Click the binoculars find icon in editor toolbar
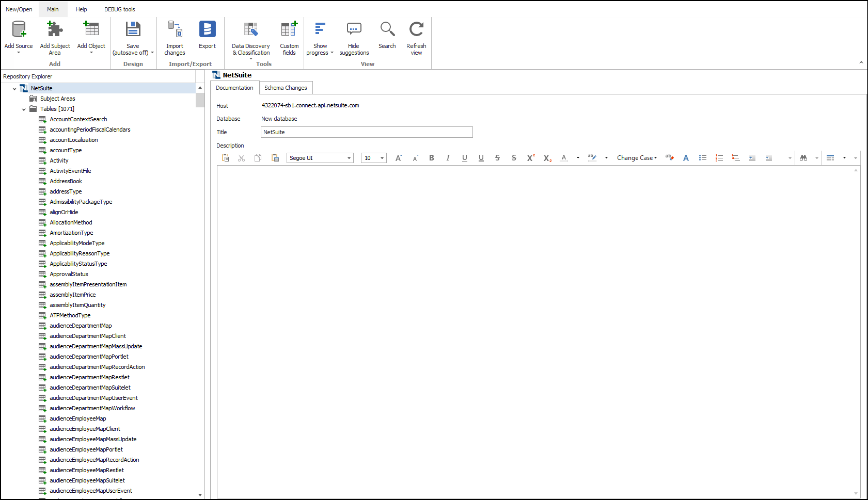 tap(803, 158)
